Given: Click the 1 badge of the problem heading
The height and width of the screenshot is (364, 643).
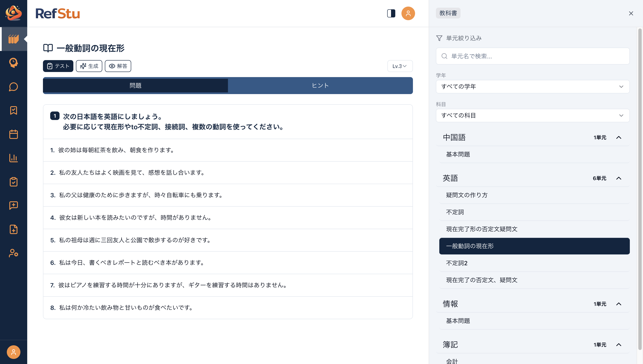Looking at the screenshot, I should [x=55, y=116].
